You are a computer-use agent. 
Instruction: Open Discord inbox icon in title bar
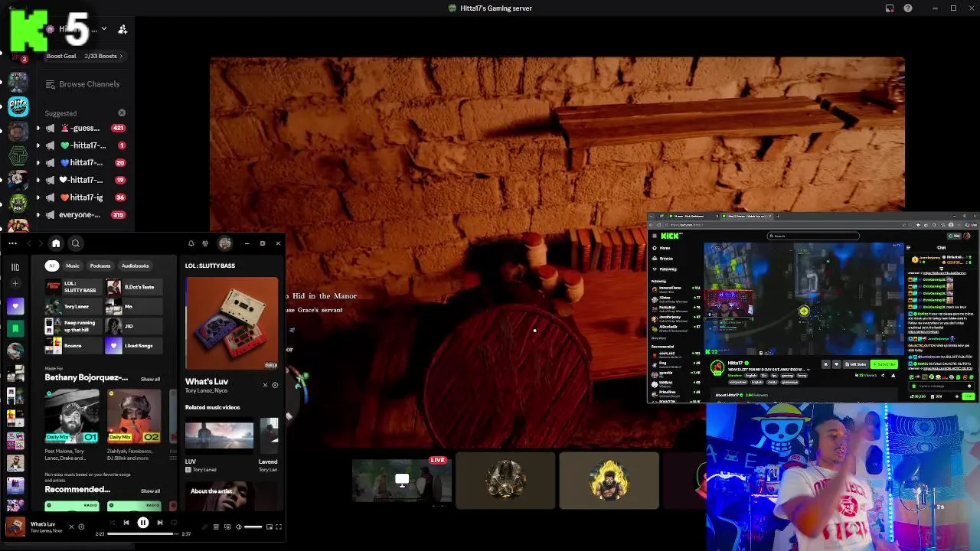coord(890,8)
